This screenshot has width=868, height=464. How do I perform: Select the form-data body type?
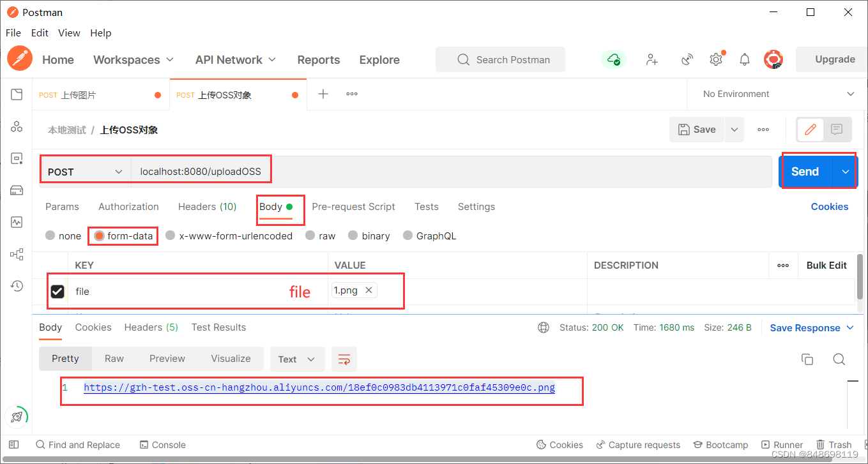tap(98, 236)
